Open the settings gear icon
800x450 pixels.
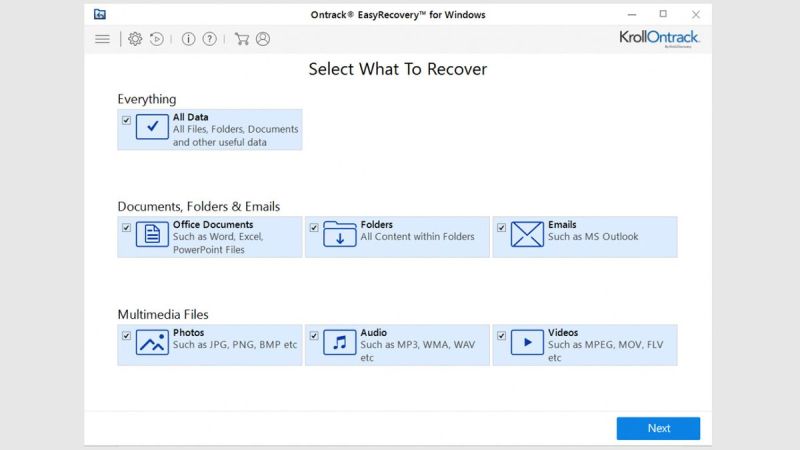pyautogui.click(x=135, y=39)
